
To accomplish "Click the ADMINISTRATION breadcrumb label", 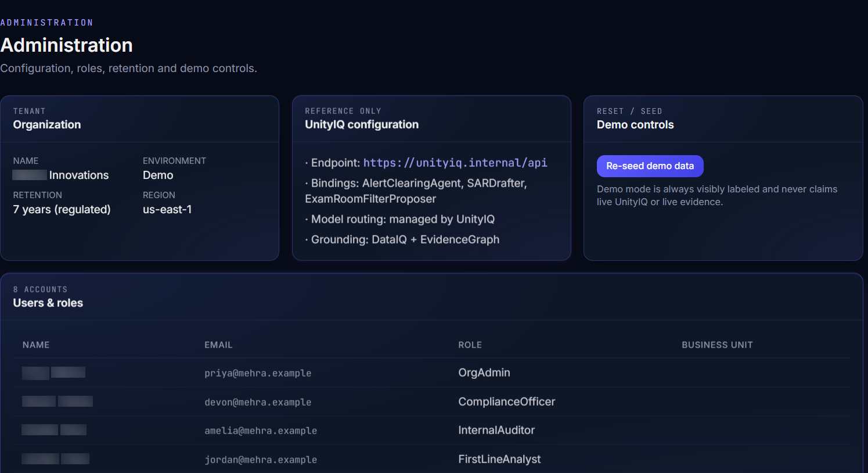I will (x=46, y=23).
